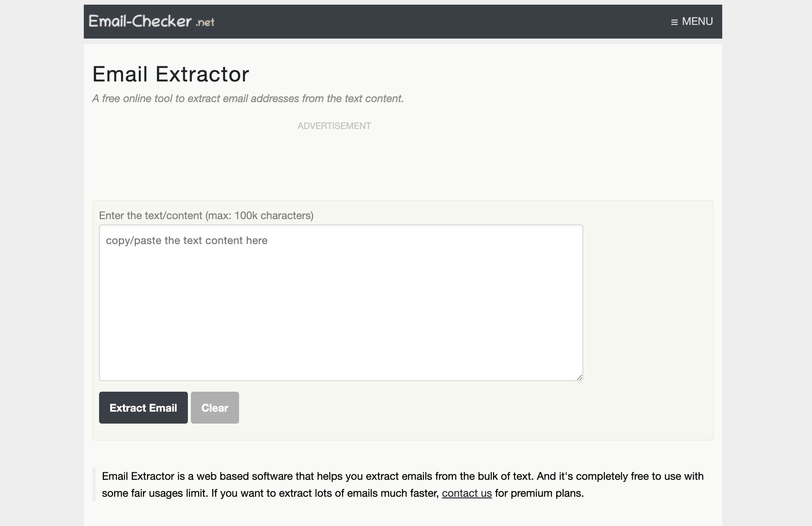Select the Email Extractor info paragraph
Viewport: 812px width, 526px height.
(403, 484)
